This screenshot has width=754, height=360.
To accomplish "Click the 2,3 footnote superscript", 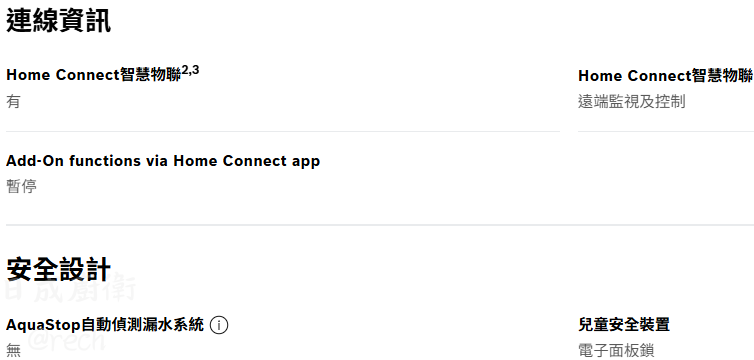I will (190, 71).
